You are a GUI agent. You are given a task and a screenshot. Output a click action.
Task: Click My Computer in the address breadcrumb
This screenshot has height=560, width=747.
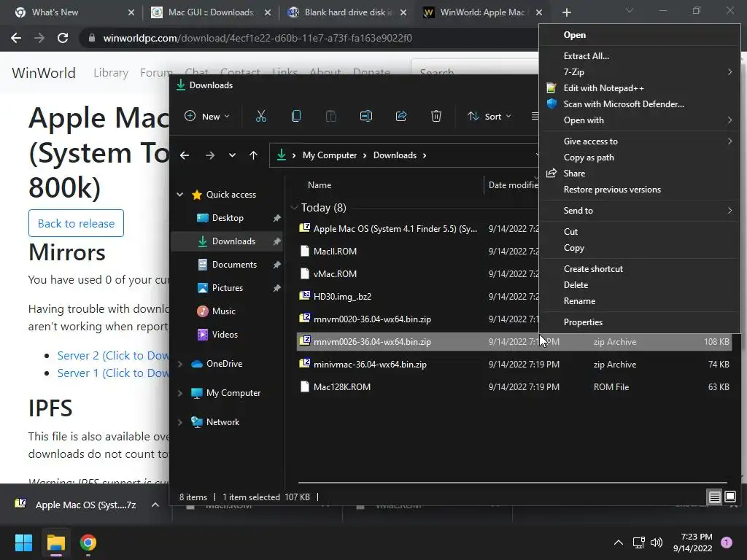tap(330, 155)
